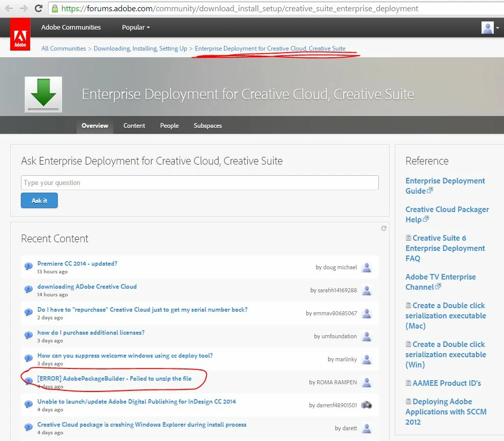Click author name sarahh14169288
The height and width of the screenshot is (441, 504).
tap(337, 290)
